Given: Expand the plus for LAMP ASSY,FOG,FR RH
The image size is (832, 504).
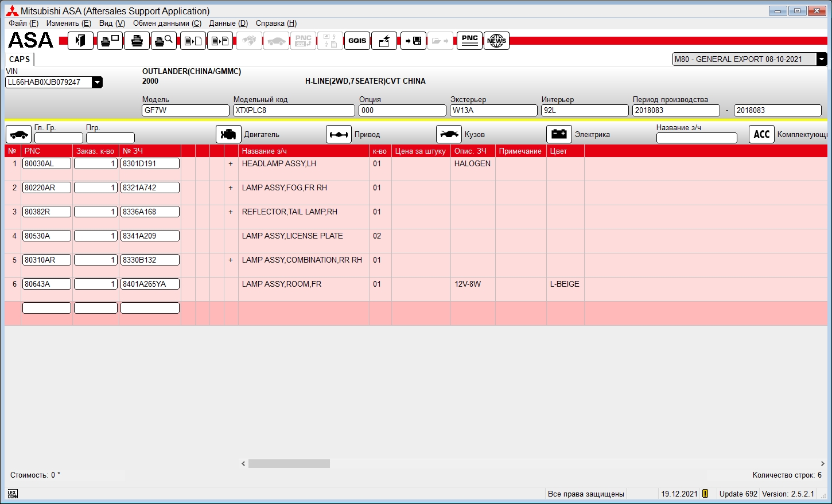Looking at the screenshot, I should pyautogui.click(x=231, y=188).
